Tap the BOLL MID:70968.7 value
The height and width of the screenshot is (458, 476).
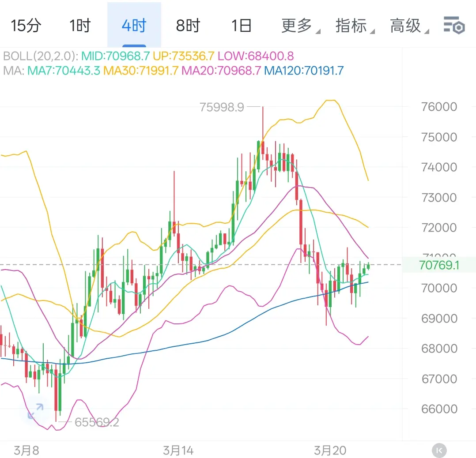coord(115,56)
